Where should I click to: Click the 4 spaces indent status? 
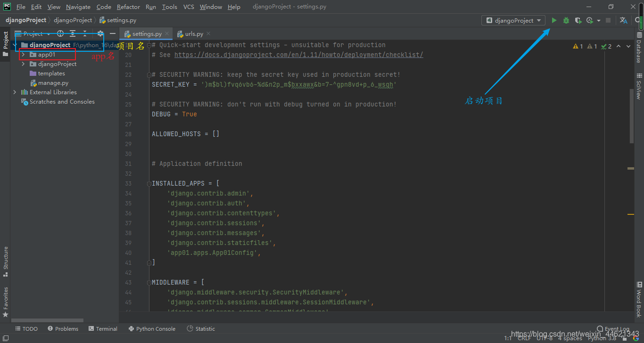(x=570, y=338)
